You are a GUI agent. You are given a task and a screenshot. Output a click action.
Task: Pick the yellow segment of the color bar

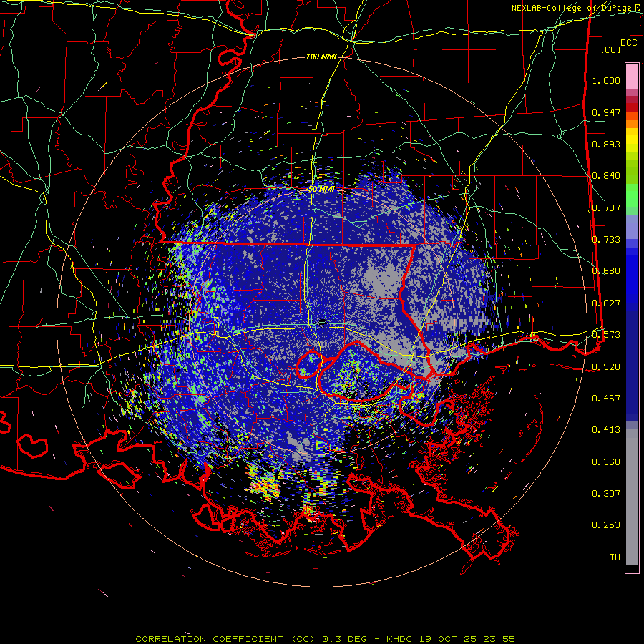coord(632,140)
